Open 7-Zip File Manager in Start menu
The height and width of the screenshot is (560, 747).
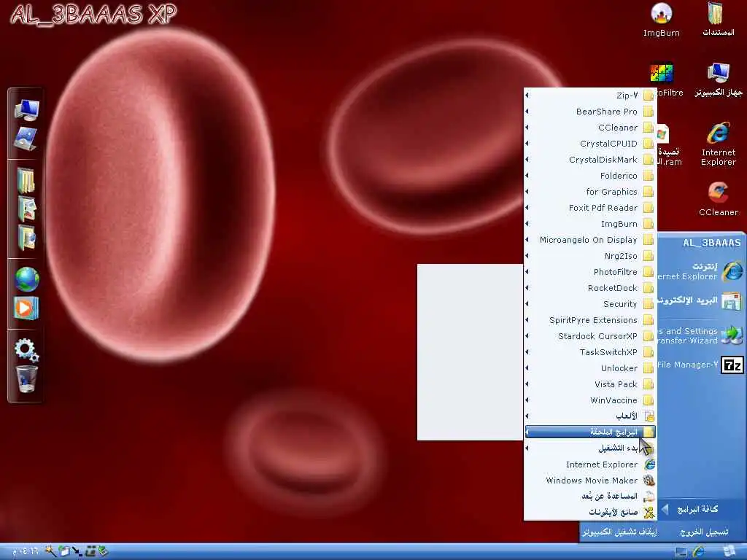700,365
